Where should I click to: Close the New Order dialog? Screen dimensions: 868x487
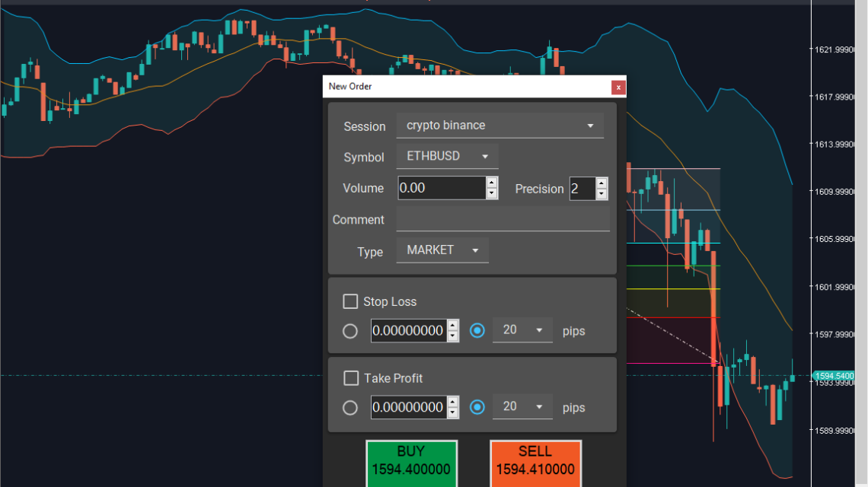(619, 87)
